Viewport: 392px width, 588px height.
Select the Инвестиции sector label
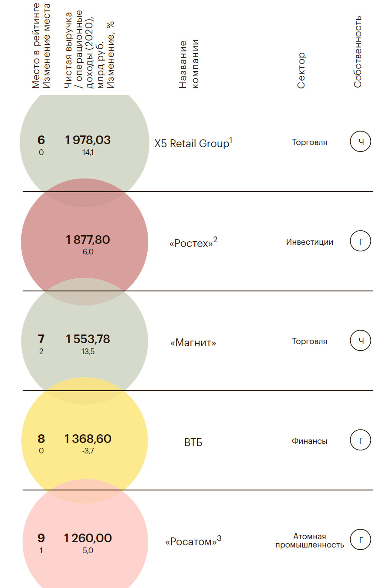click(x=309, y=242)
